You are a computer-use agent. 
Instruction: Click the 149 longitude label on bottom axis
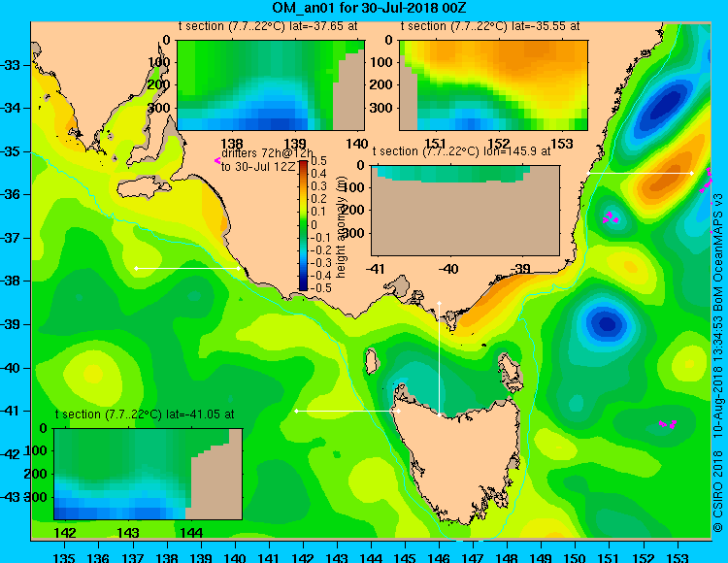541,556
